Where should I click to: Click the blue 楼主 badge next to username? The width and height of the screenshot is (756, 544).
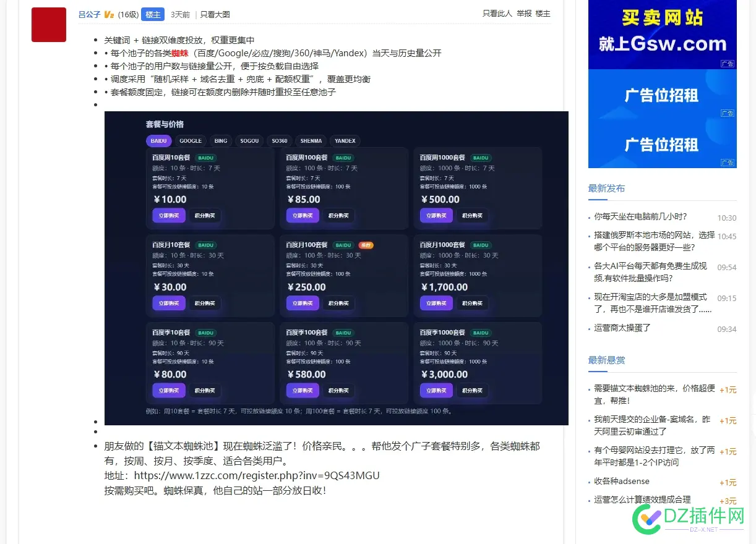[152, 14]
